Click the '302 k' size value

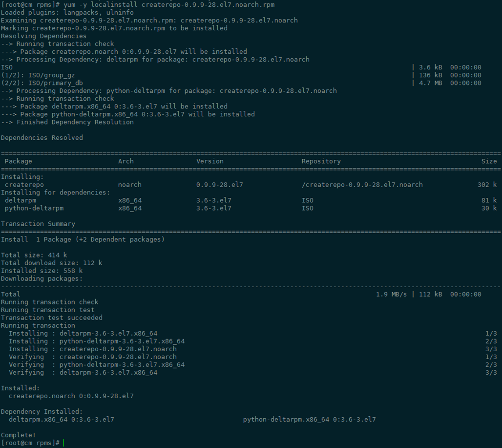487,185
